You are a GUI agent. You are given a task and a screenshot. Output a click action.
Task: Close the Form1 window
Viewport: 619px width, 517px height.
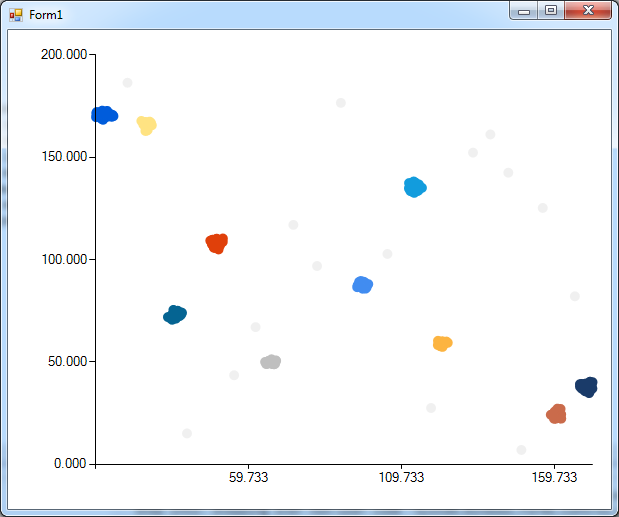point(588,10)
